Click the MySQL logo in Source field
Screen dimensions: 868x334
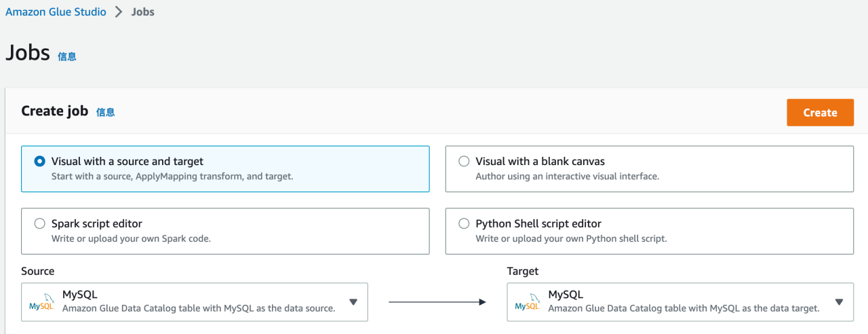(x=42, y=302)
